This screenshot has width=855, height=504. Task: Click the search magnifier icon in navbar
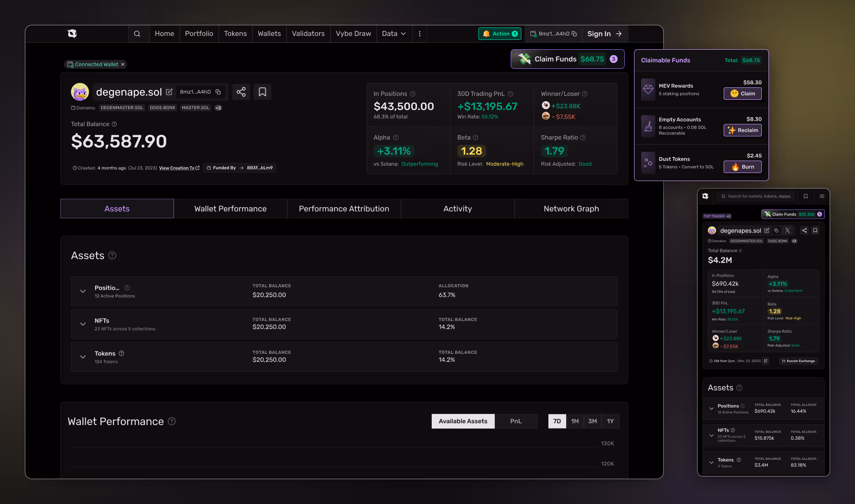pos(137,34)
